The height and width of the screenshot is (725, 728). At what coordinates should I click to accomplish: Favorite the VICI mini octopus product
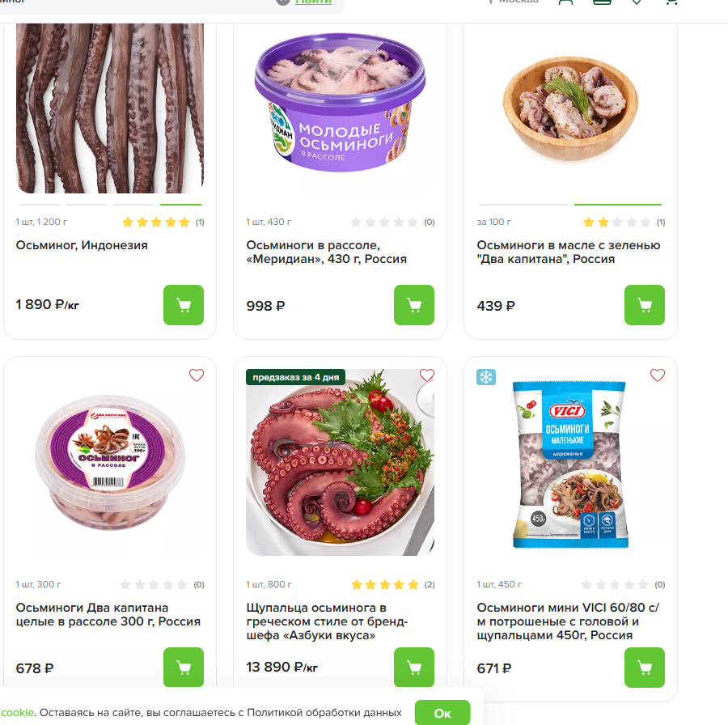[658, 375]
